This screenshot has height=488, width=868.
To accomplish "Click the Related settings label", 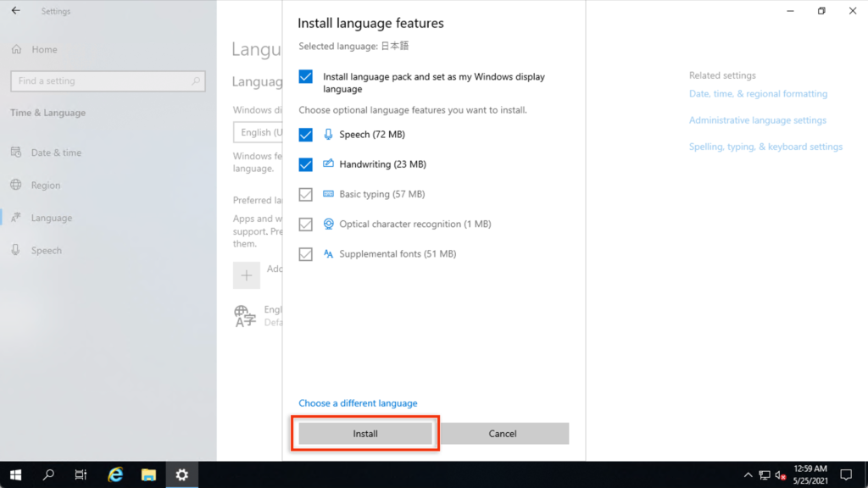I will click(722, 75).
